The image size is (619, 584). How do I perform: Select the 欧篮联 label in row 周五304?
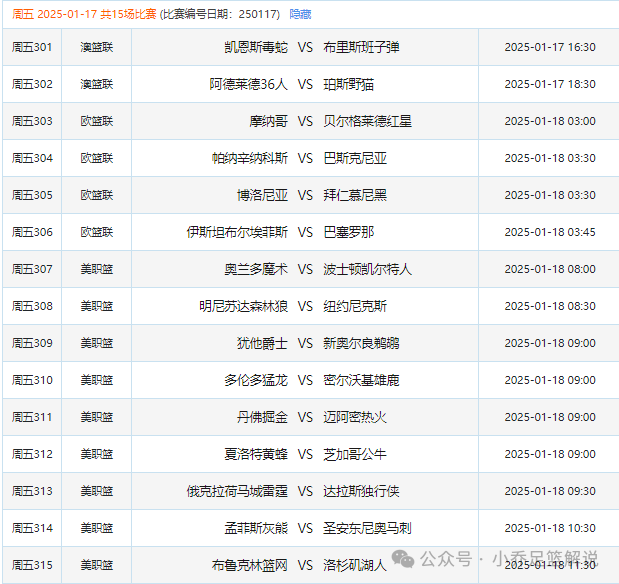tap(97, 158)
